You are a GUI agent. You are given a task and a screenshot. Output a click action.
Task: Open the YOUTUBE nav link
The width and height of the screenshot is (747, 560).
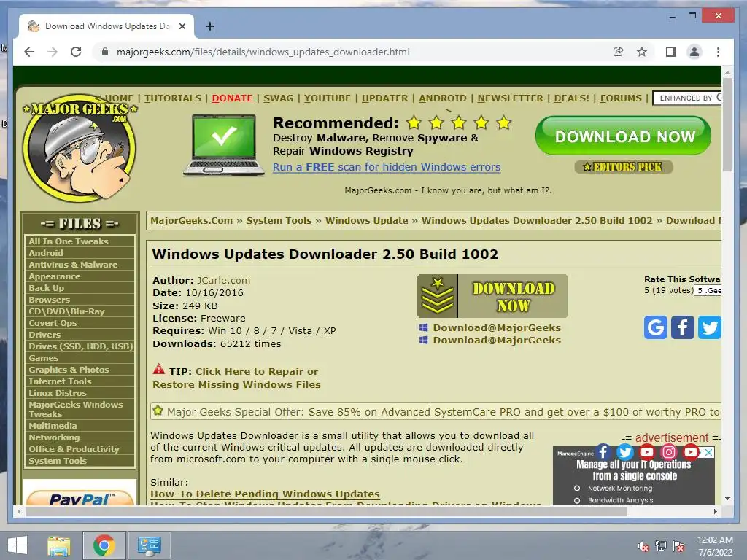coord(328,98)
